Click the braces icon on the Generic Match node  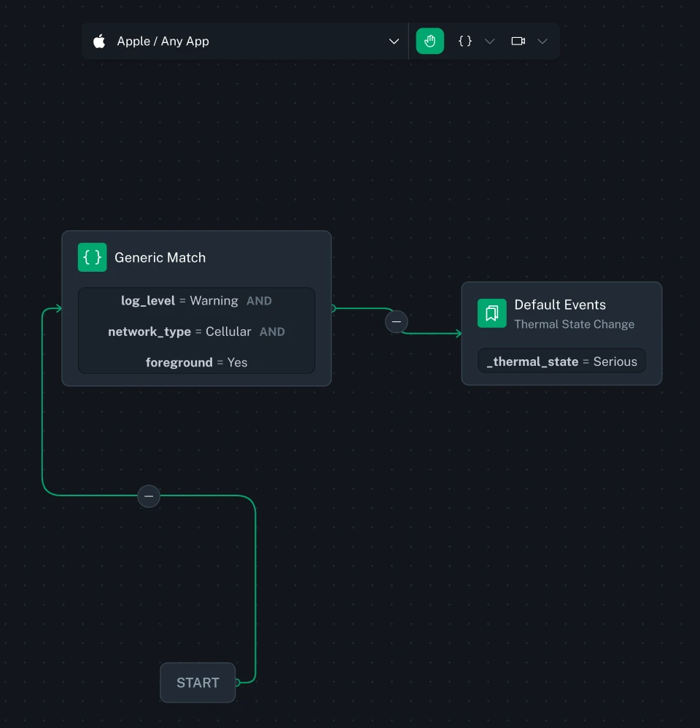pyautogui.click(x=92, y=257)
